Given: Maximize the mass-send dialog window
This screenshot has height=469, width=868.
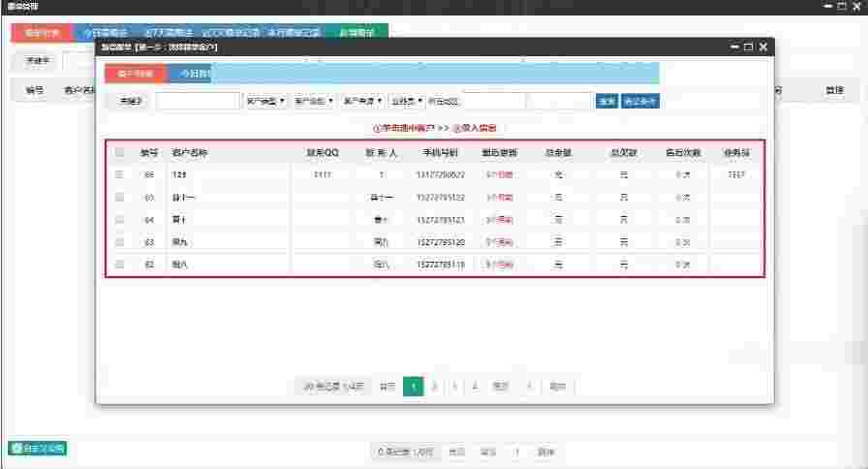Looking at the screenshot, I should pyautogui.click(x=749, y=47).
